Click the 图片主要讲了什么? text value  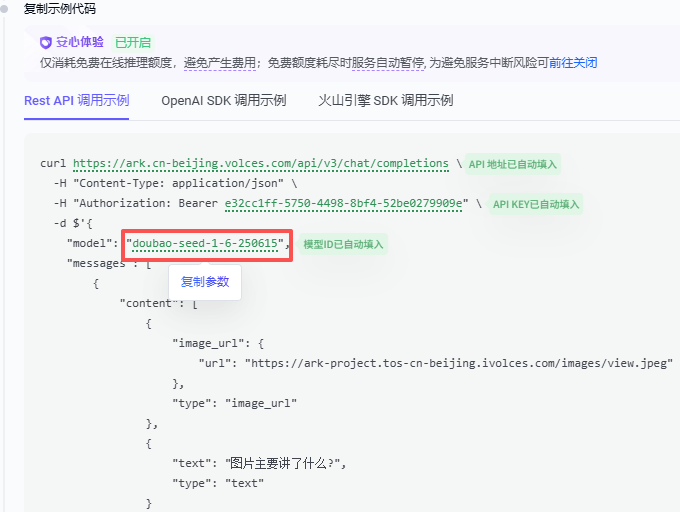(x=283, y=463)
